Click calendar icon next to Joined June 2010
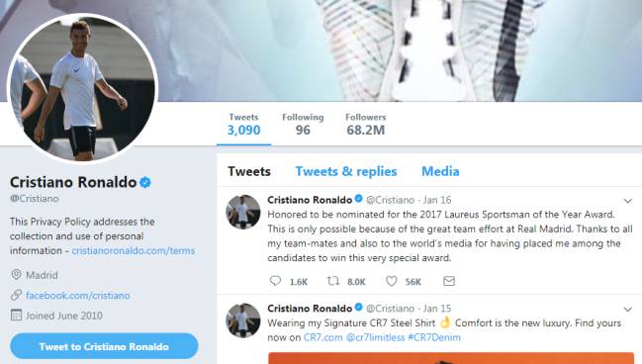The width and height of the screenshot is (642, 364). point(16,316)
